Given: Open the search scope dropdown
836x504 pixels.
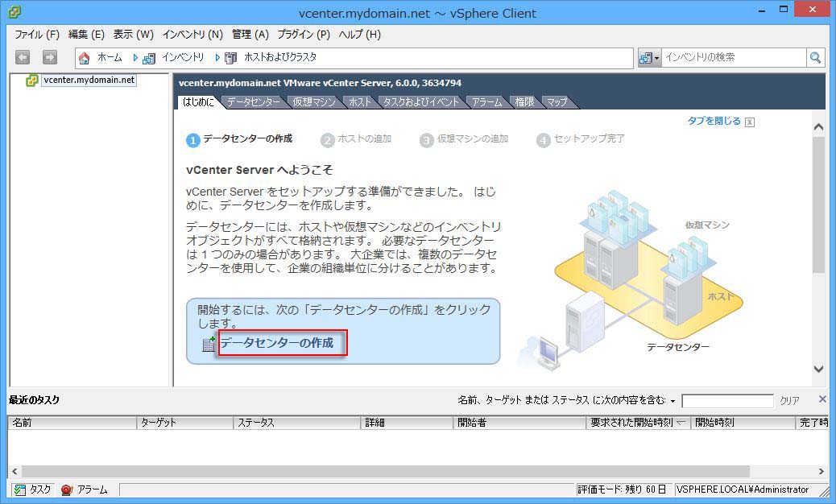Looking at the screenshot, I should click(x=649, y=57).
